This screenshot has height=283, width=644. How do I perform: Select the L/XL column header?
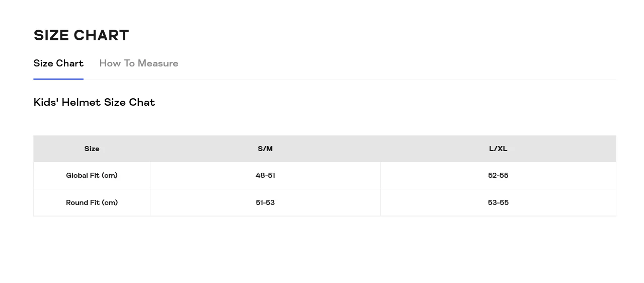[x=498, y=149]
